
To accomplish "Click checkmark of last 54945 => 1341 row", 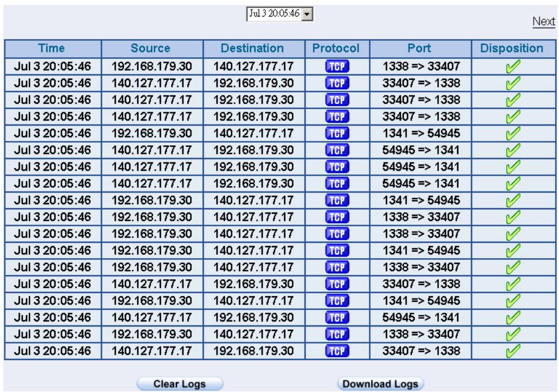I will click(513, 318).
